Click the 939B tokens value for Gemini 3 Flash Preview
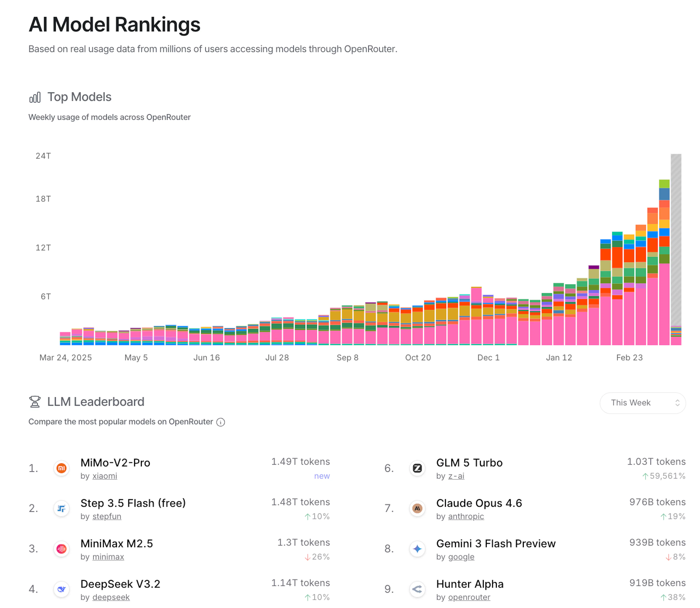 [x=658, y=543]
